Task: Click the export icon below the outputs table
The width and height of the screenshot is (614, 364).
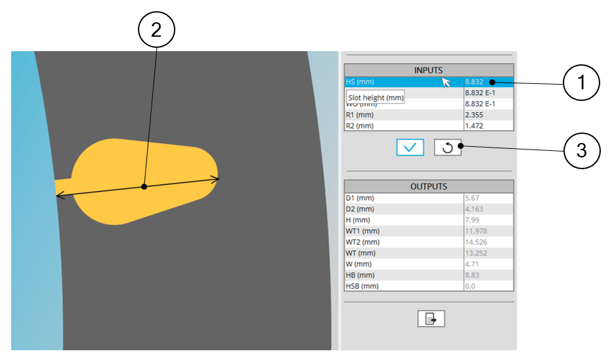Action: (x=431, y=319)
